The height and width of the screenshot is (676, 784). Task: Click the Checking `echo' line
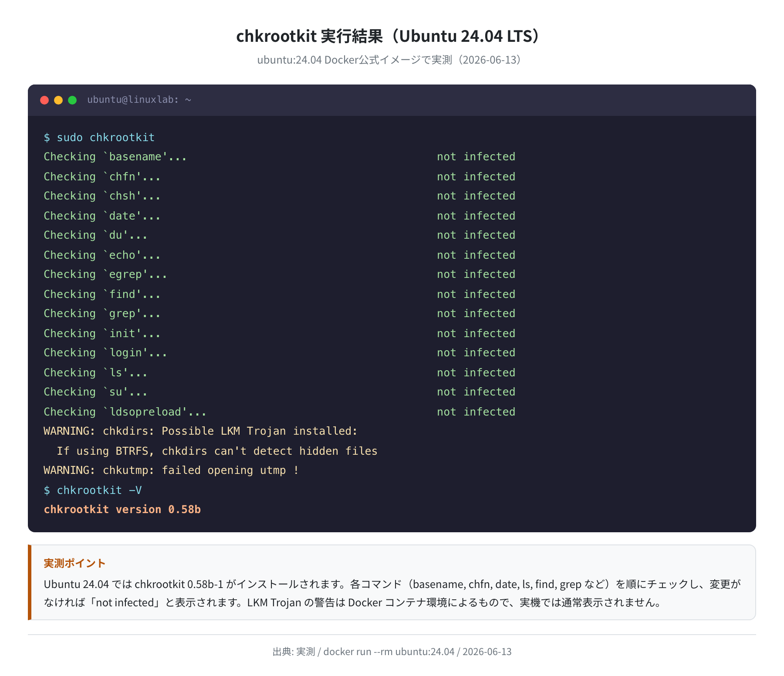[x=102, y=255]
